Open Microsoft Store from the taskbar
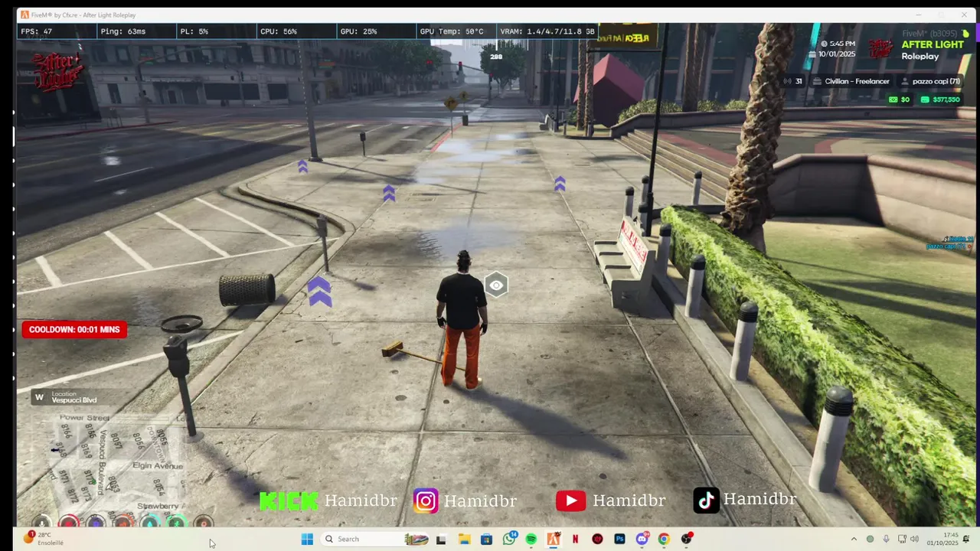This screenshot has width=980, height=551. (x=486, y=539)
